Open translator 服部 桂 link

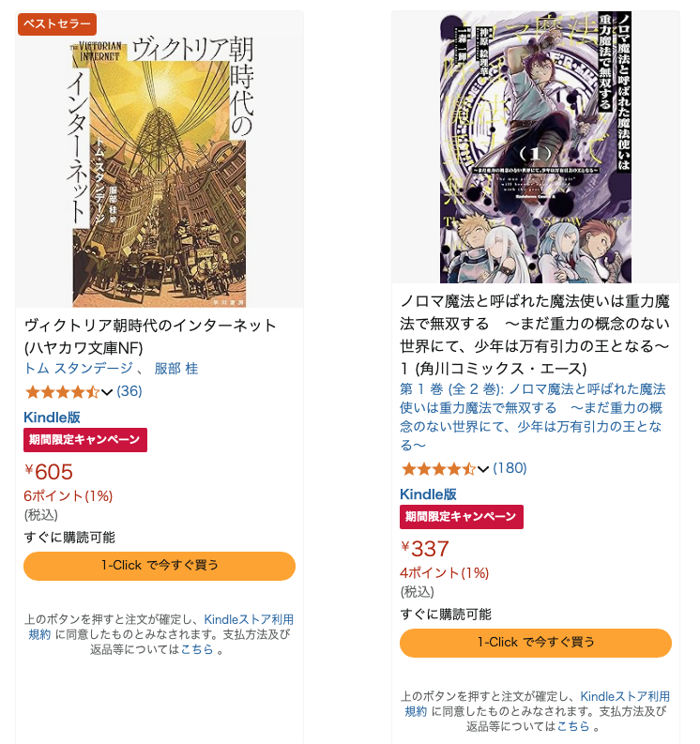tap(176, 369)
